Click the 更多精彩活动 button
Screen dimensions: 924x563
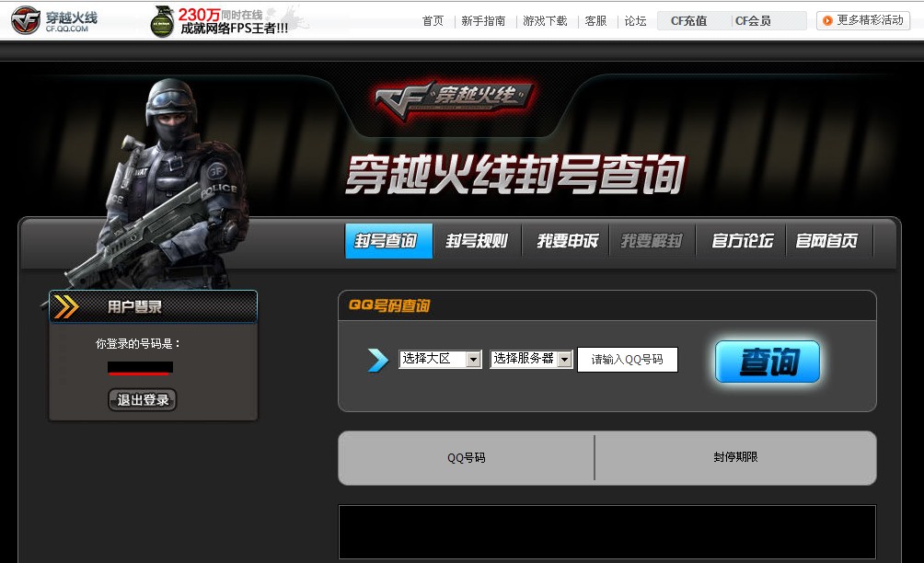863,20
